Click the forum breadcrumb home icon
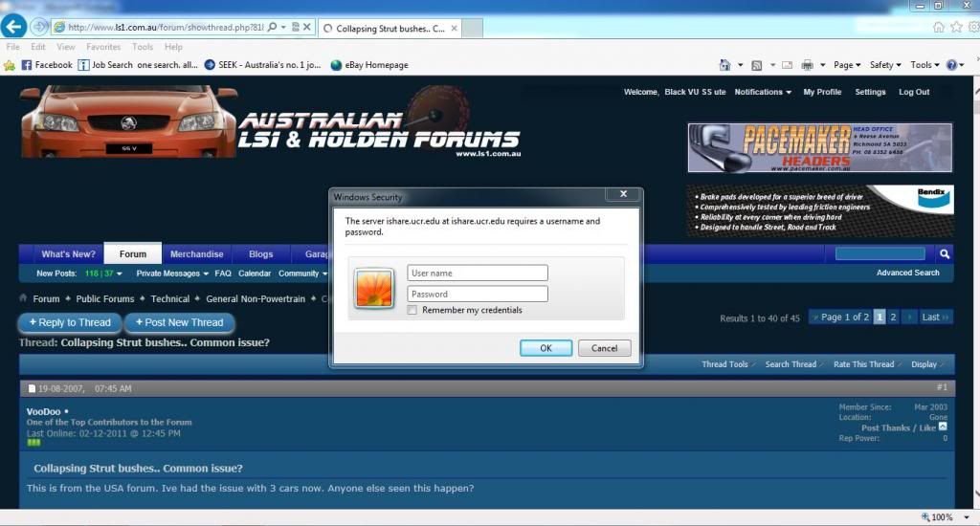980x526 pixels. point(23,298)
